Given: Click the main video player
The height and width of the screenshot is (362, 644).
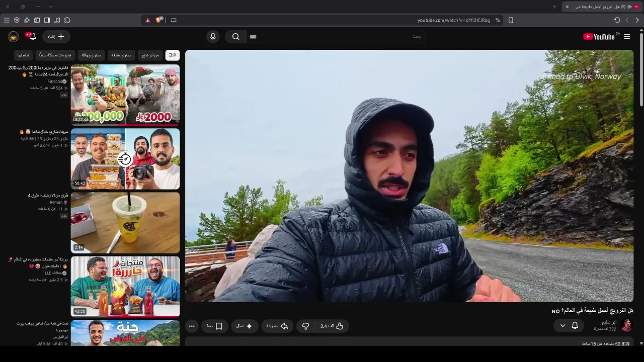Looking at the screenshot, I should tap(409, 175).
